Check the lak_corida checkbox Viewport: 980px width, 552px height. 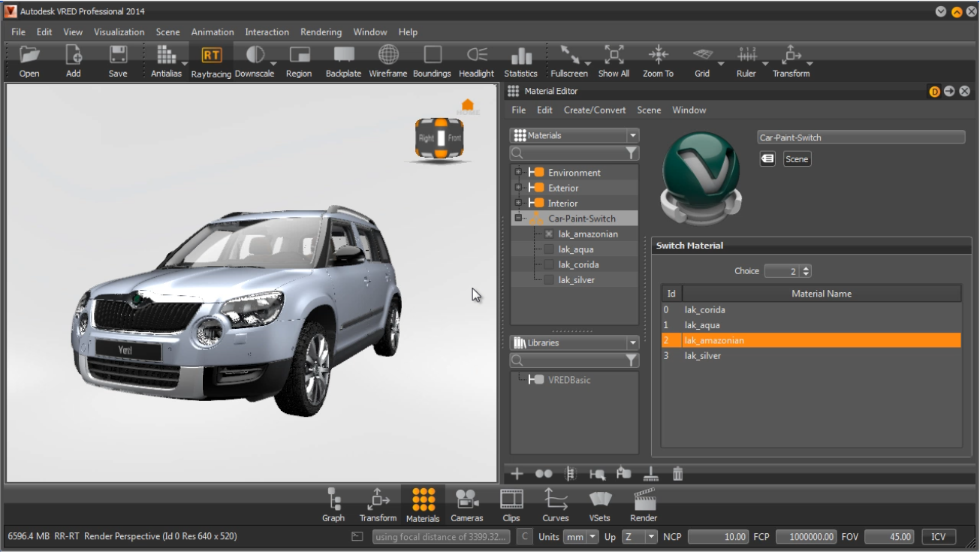tap(549, 265)
